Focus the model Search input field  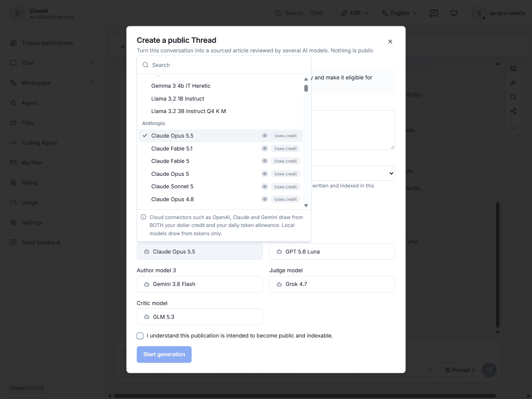[x=224, y=65]
